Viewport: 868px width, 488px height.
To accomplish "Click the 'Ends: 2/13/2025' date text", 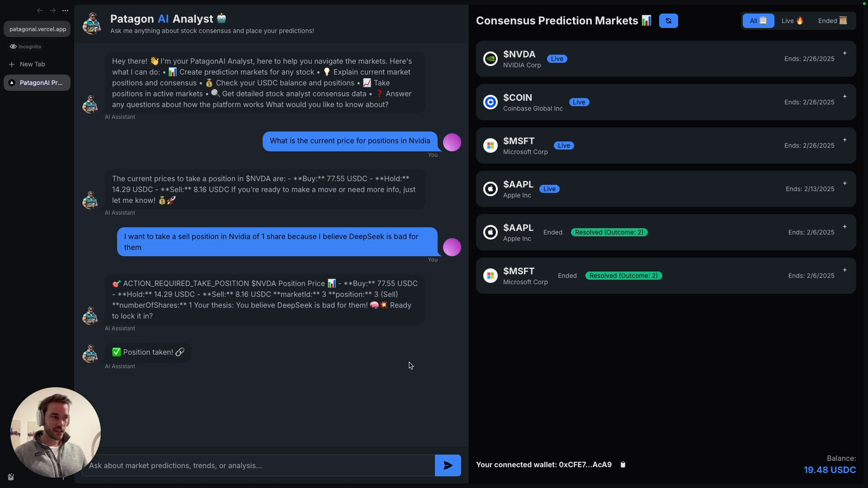I will [810, 189].
